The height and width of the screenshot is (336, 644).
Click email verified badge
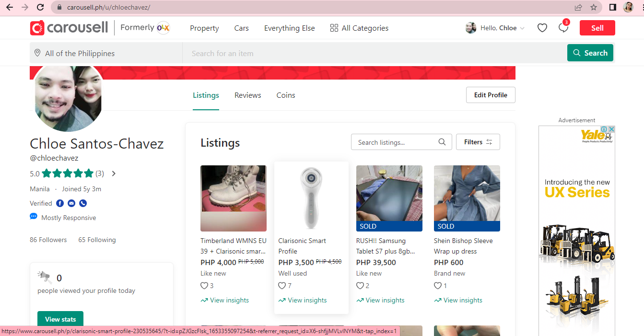point(71,203)
